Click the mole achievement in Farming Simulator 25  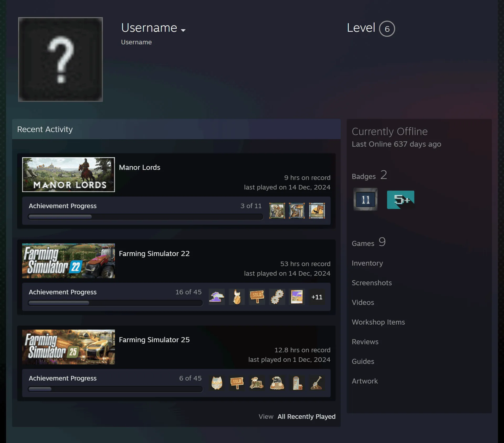[x=277, y=383]
